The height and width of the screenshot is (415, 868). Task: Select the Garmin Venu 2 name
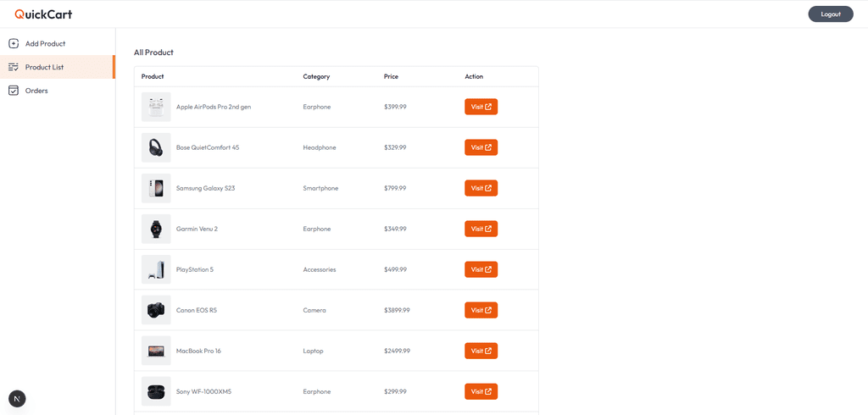tap(197, 229)
